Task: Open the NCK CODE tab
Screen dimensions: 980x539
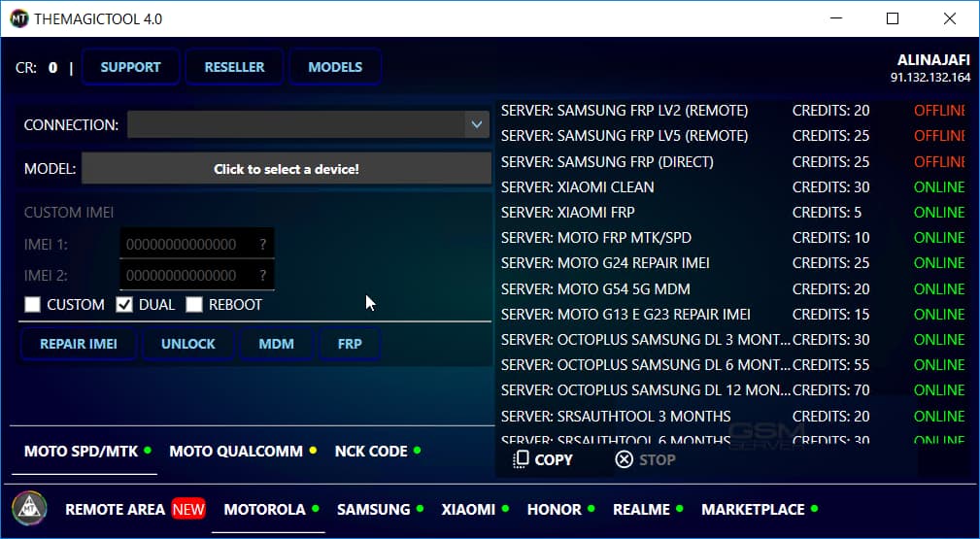Action: pyautogui.click(x=371, y=451)
